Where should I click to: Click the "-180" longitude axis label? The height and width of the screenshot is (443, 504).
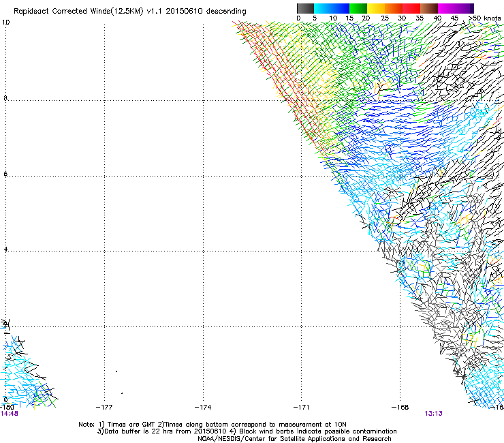[x=6, y=408]
